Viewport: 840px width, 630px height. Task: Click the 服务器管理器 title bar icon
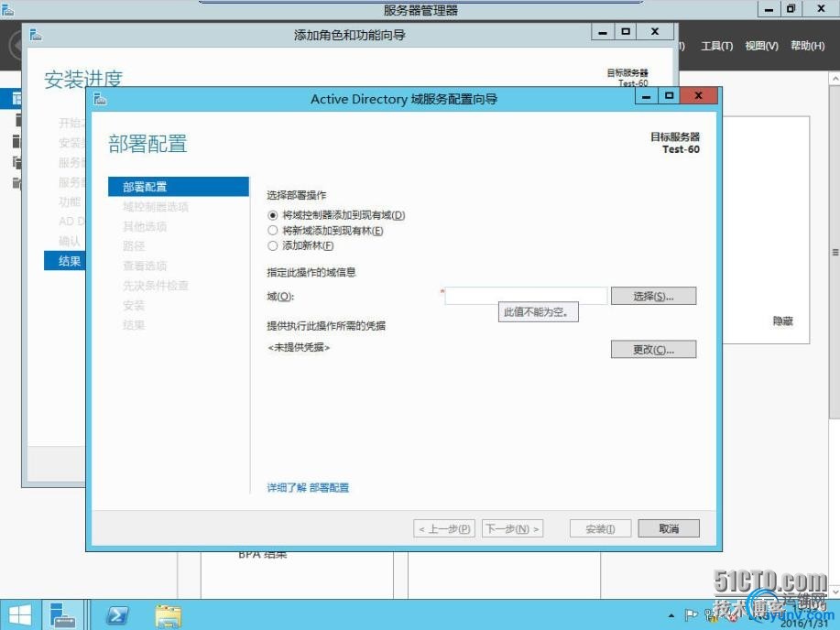click(7, 9)
